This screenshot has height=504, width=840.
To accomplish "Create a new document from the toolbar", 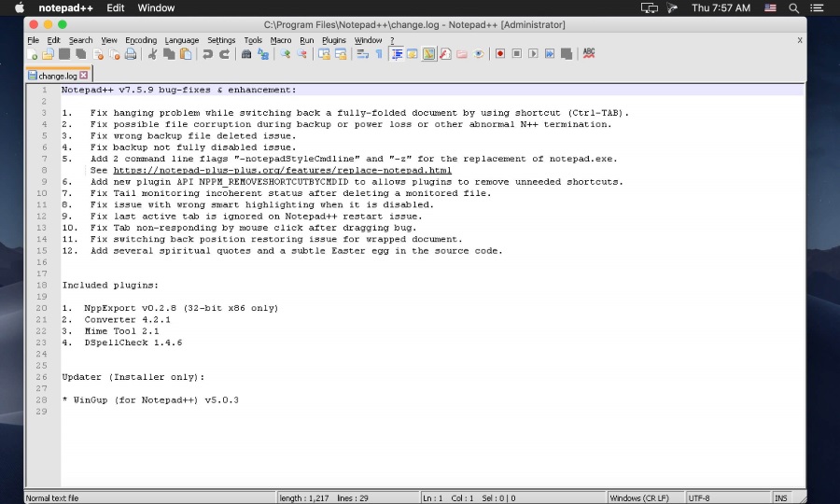I will point(32,54).
